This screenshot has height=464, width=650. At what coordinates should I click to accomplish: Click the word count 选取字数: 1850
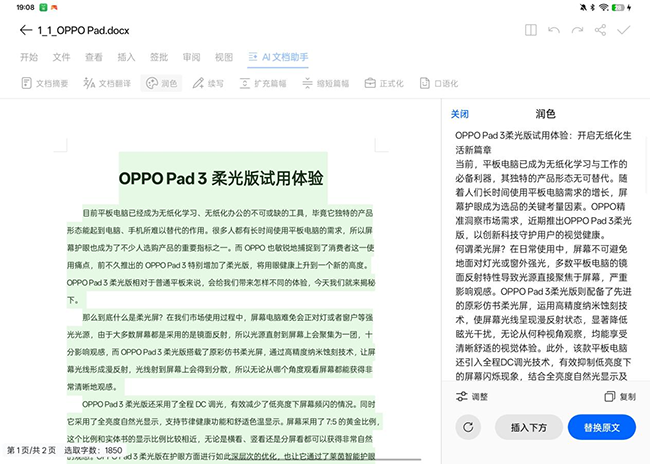(x=93, y=450)
